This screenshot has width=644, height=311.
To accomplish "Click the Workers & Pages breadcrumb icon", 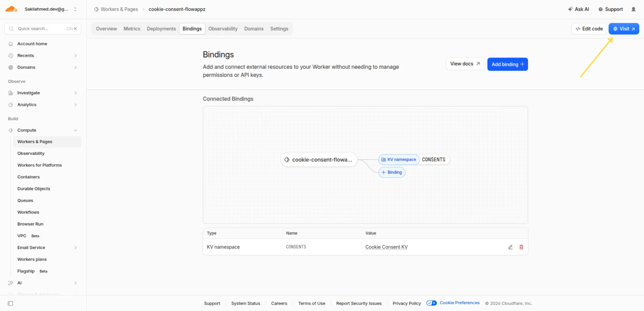I will (96, 9).
